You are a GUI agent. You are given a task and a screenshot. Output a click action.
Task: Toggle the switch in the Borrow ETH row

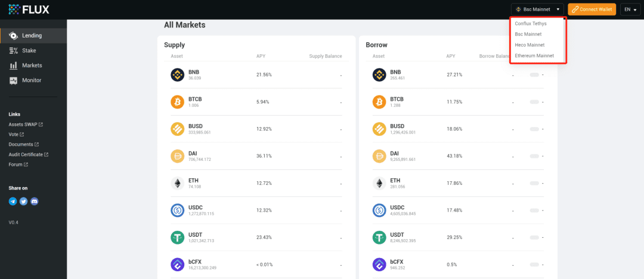tap(534, 183)
